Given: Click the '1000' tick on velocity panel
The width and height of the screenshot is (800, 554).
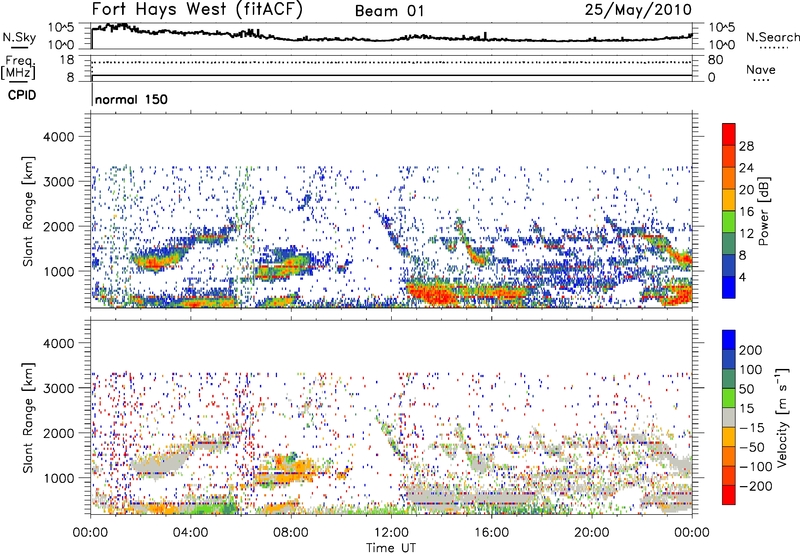Looking at the screenshot, I should pos(59,478).
